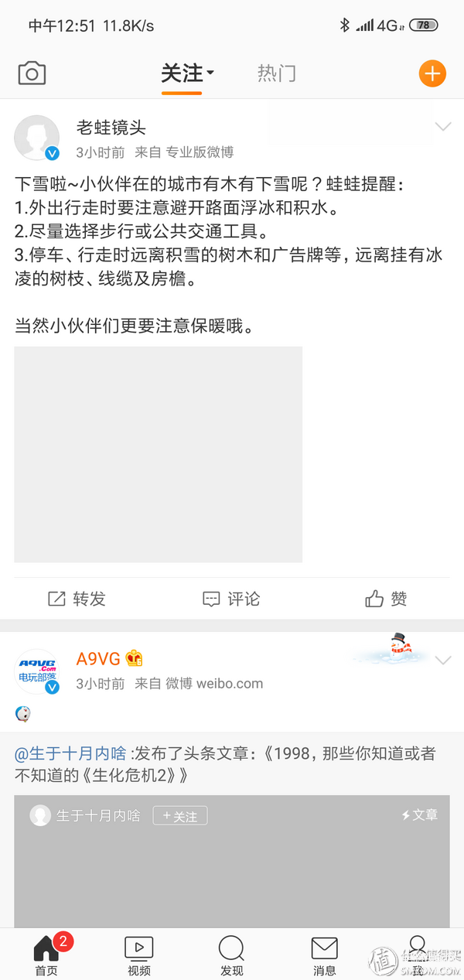Open the gray image in 老蛙镜头 post
Image resolution: width=464 pixels, height=980 pixels.
[x=158, y=454]
